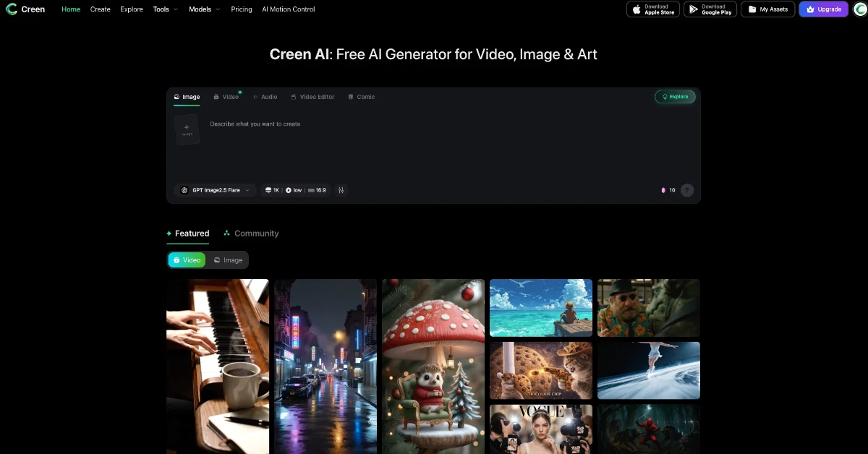Open the ice skater video thumbnail
Image resolution: width=868 pixels, height=454 pixels.
(x=649, y=371)
